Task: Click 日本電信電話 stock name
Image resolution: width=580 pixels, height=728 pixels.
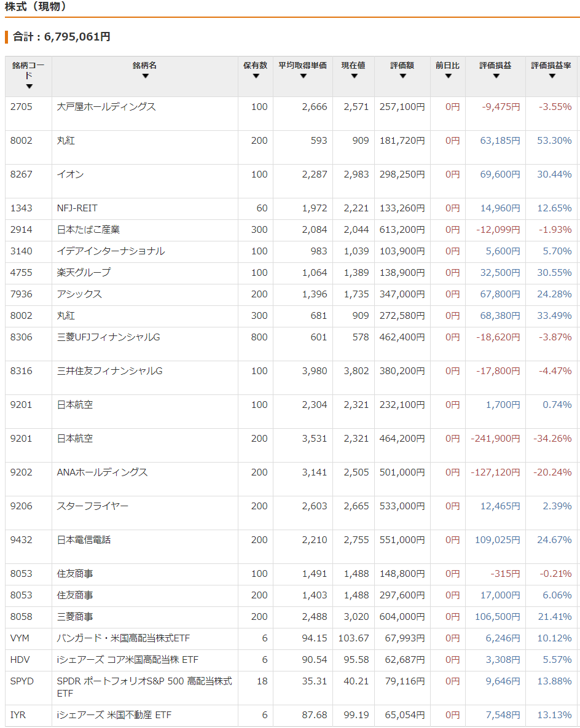Action: click(84, 540)
